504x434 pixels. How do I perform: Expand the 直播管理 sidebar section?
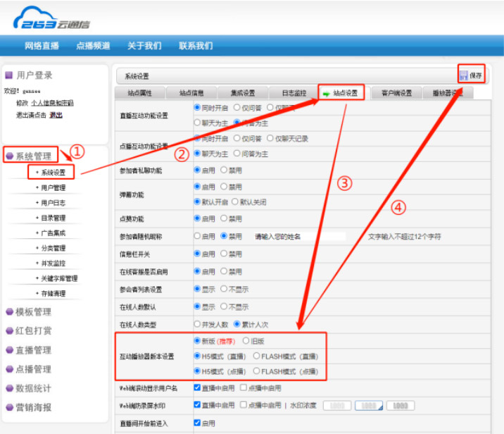point(33,350)
